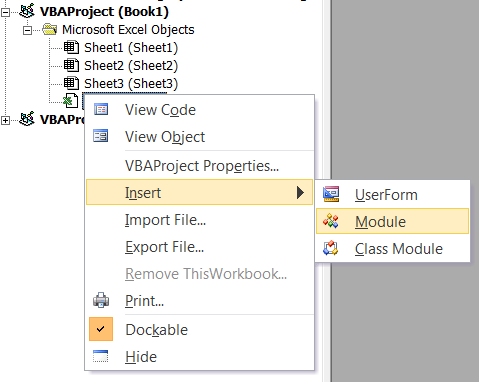Collapse the VBAProject (Book1) tree node

[x=5, y=12]
